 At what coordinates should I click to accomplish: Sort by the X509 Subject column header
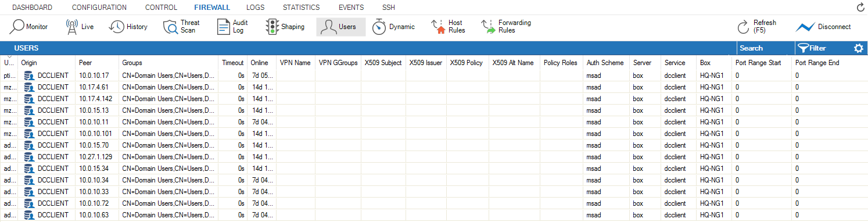[x=383, y=63]
